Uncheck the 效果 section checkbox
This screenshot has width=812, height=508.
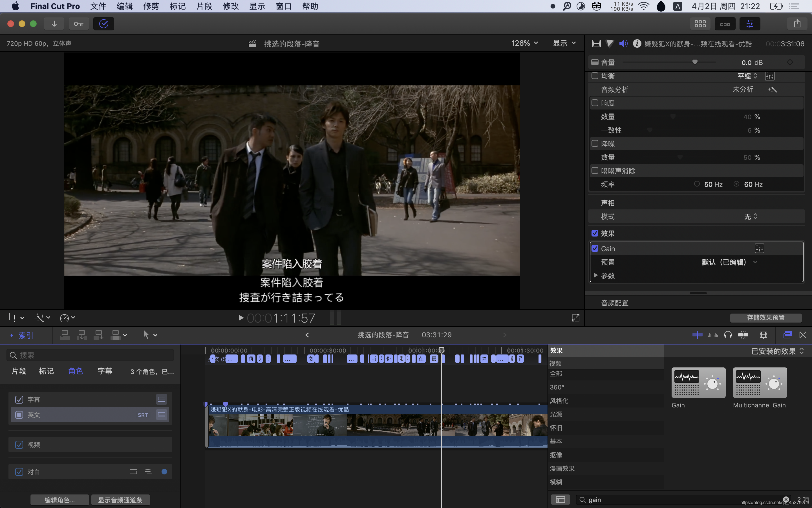(x=595, y=233)
